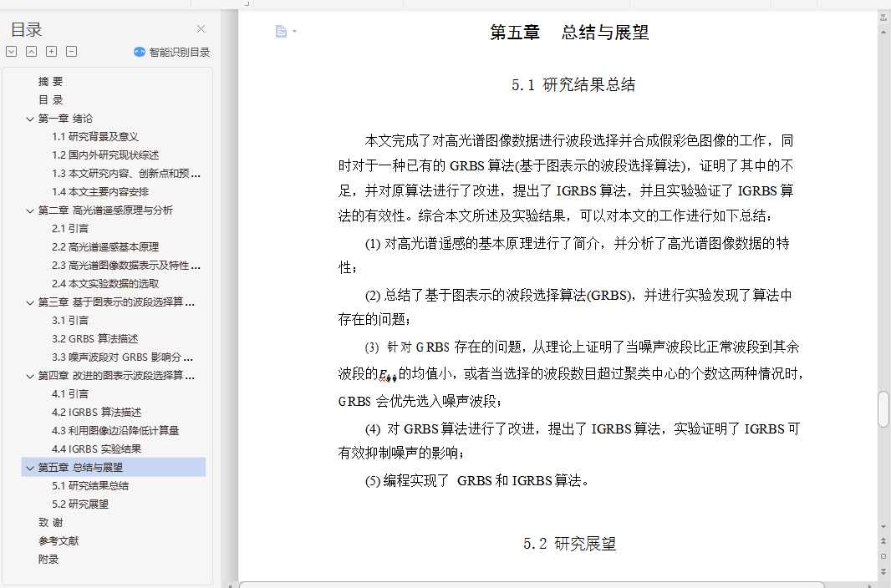Select 第二章 高光谱遥感原理与分析 heading
Viewport: 891px width, 588px height.
tap(105, 210)
